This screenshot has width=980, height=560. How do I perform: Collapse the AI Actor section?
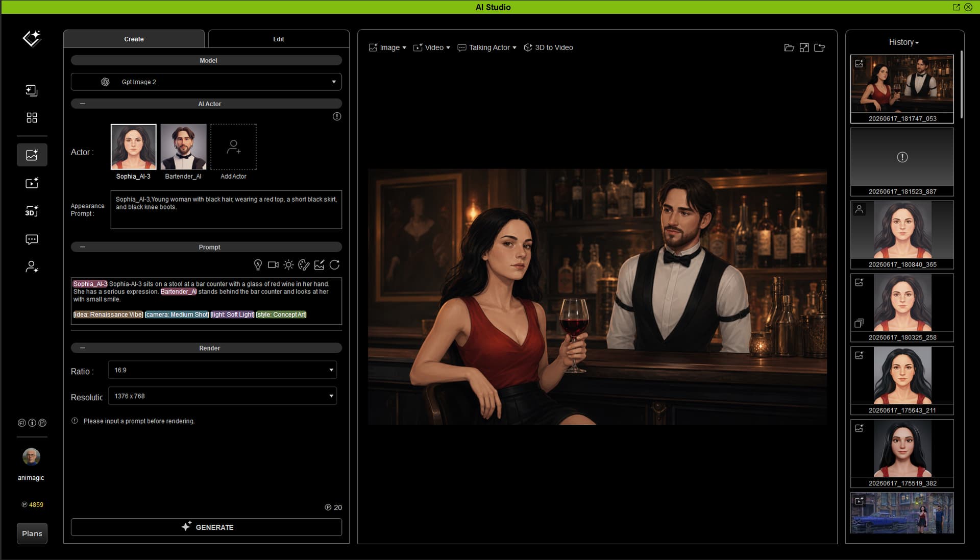click(x=83, y=104)
